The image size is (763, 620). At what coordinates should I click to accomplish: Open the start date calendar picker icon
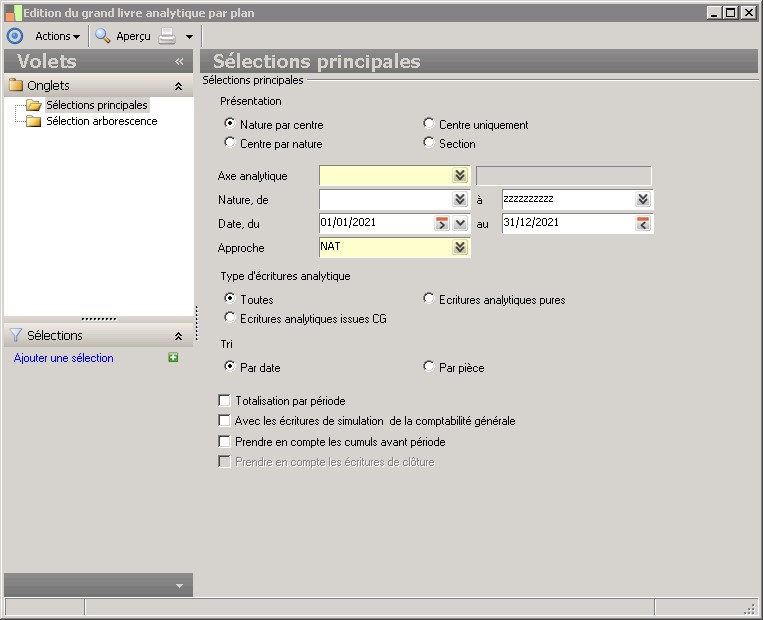point(442,223)
